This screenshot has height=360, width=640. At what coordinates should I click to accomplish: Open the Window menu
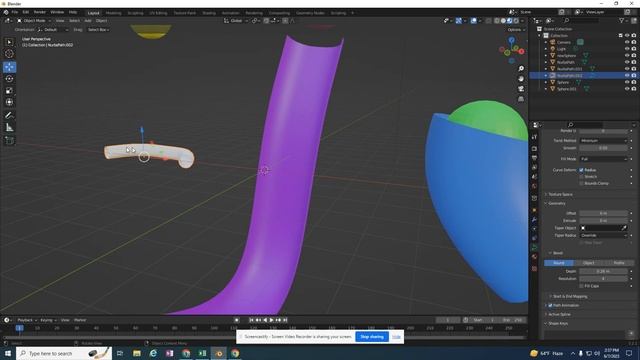(x=57, y=12)
